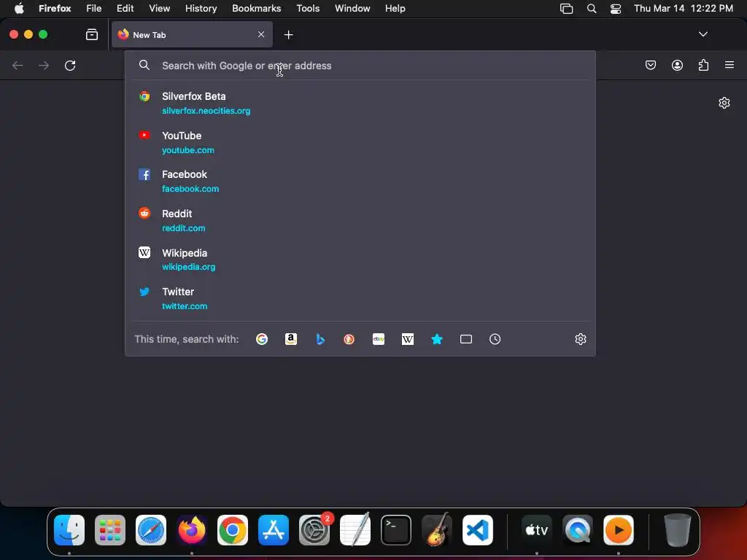Launch GarageBand from the Dock
The height and width of the screenshot is (560, 747).
[x=437, y=529]
